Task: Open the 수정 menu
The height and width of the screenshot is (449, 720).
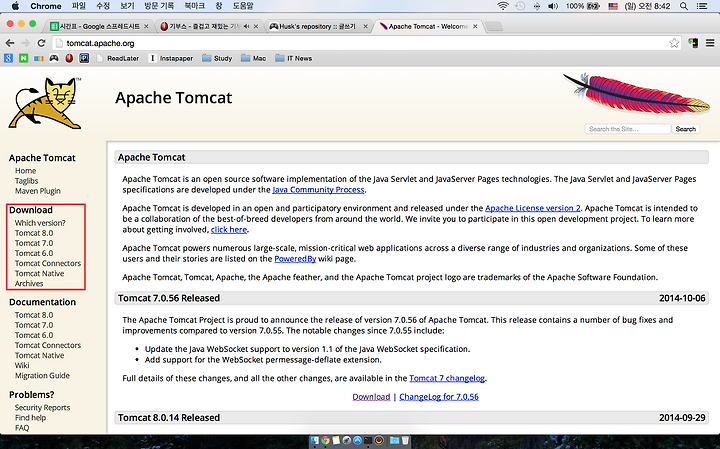Action: click(103, 6)
